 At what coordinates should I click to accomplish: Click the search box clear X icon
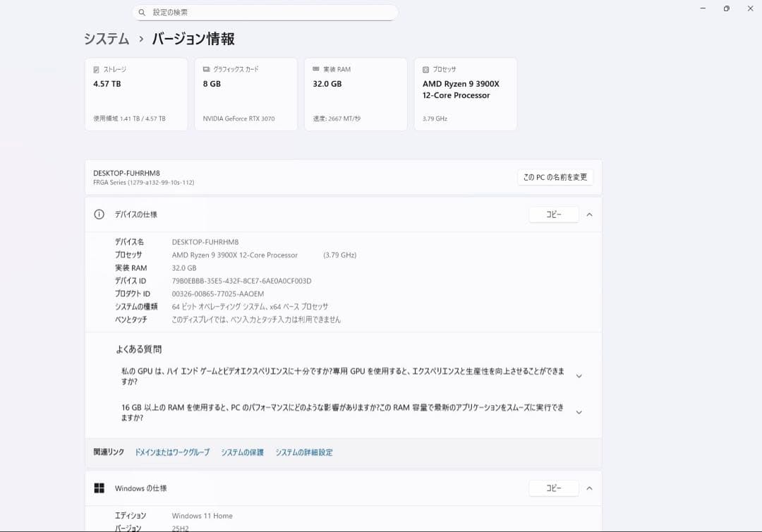(x=386, y=12)
